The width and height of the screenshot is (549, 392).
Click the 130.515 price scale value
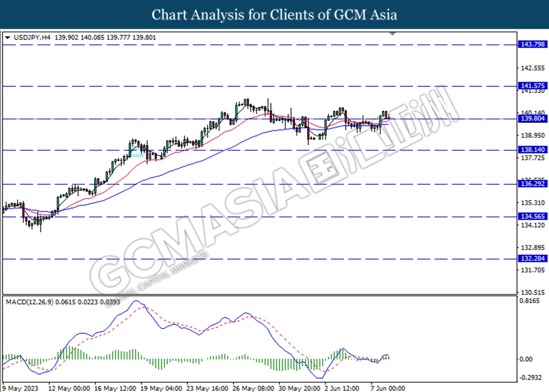tap(533, 293)
